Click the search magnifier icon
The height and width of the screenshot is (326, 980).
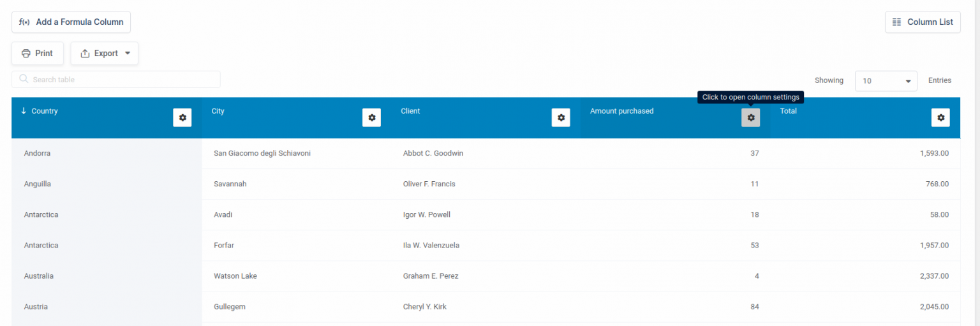click(24, 79)
